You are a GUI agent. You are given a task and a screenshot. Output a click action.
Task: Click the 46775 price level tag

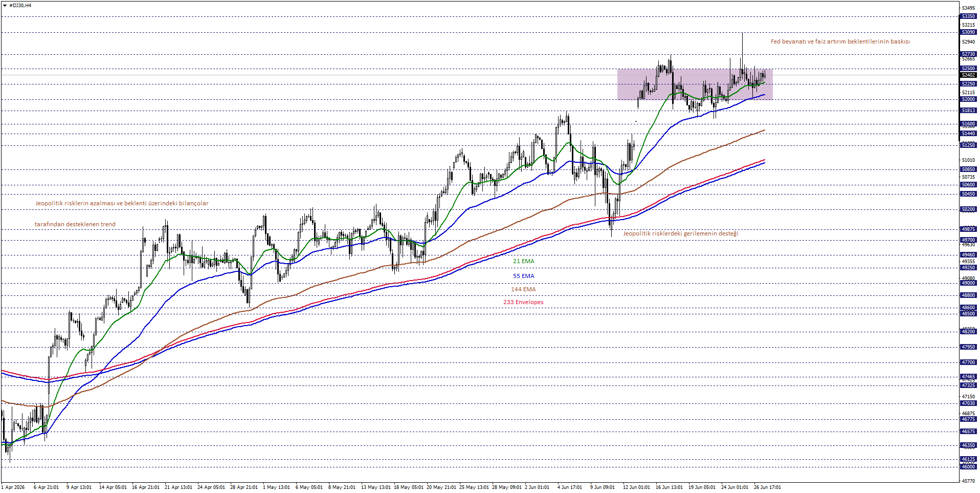(968, 419)
